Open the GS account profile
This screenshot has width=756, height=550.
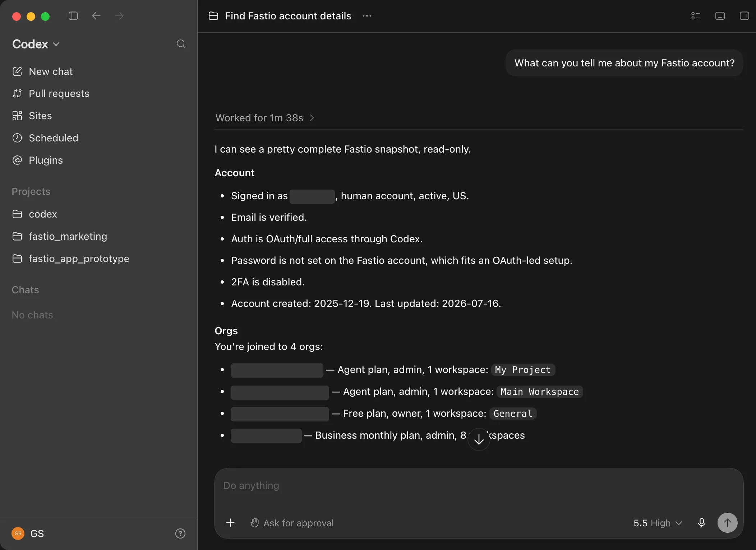pyautogui.click(x=28, y=533)
